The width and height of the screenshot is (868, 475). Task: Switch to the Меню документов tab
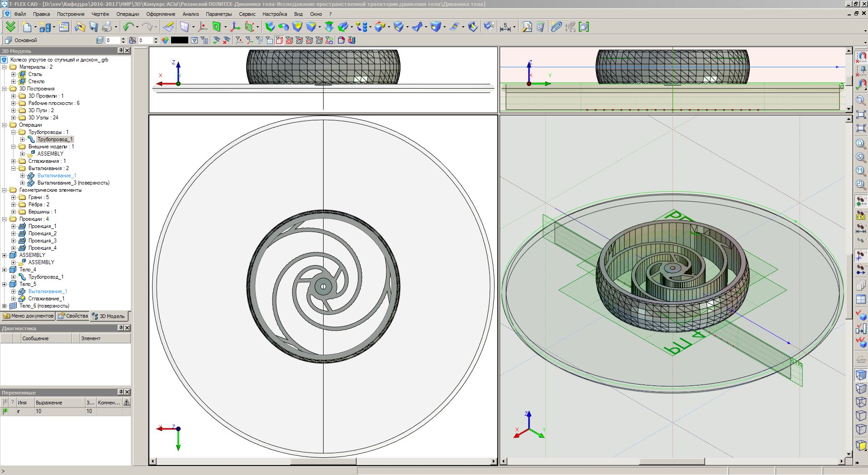28,316
